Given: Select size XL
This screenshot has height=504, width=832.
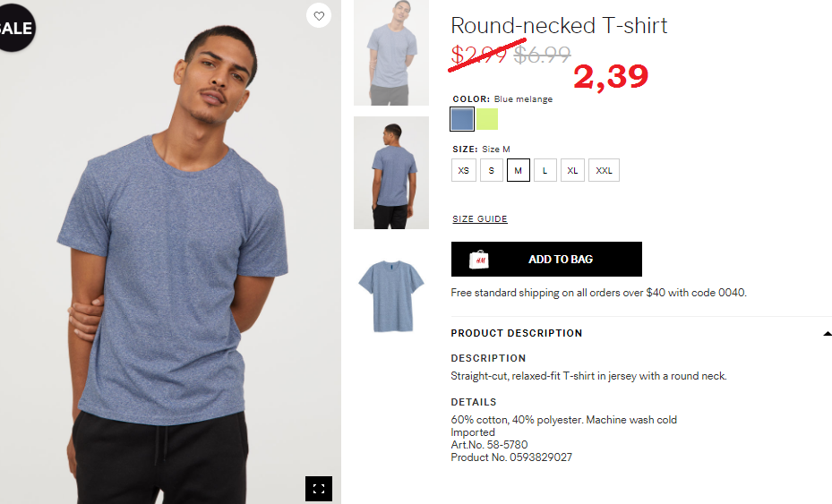Looking at the screenshot, I should (x=572, y=170).
